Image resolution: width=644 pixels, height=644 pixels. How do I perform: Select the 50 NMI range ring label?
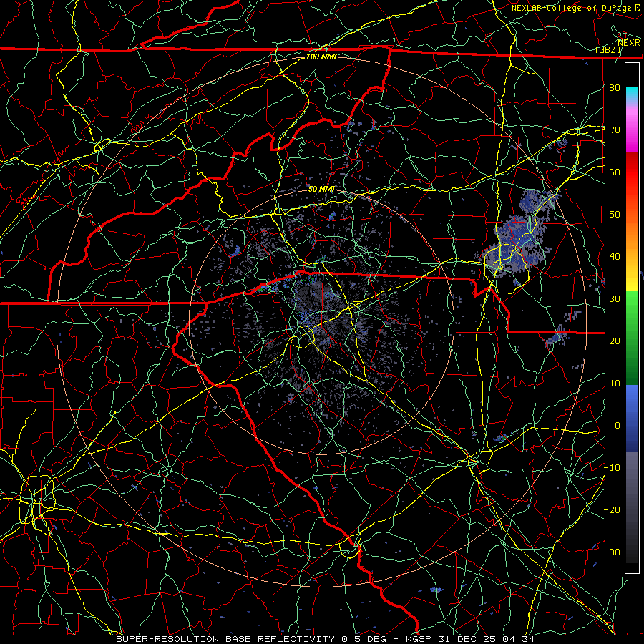321,189
